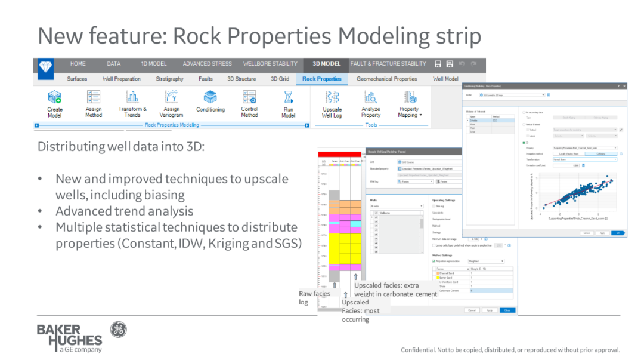This screenshot has height=363, width=644.
Task: Click the first save icon in the title bar
Action: [438, 64]
